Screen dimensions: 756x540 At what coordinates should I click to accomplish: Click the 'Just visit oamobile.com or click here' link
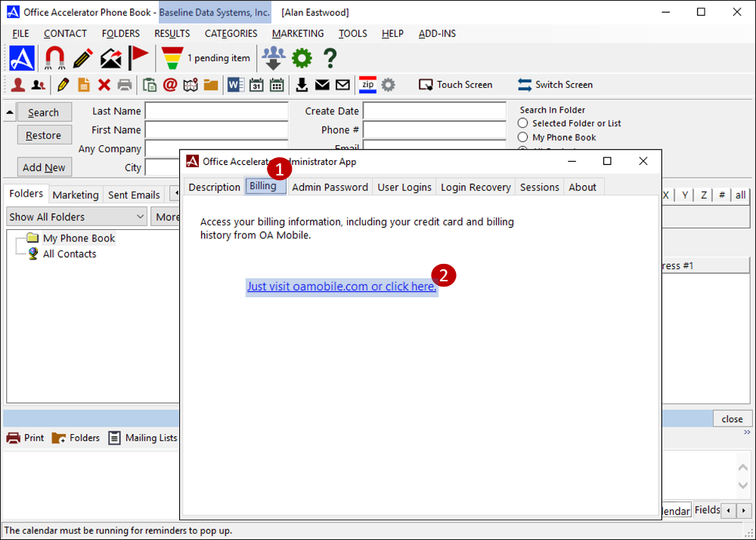342,287
